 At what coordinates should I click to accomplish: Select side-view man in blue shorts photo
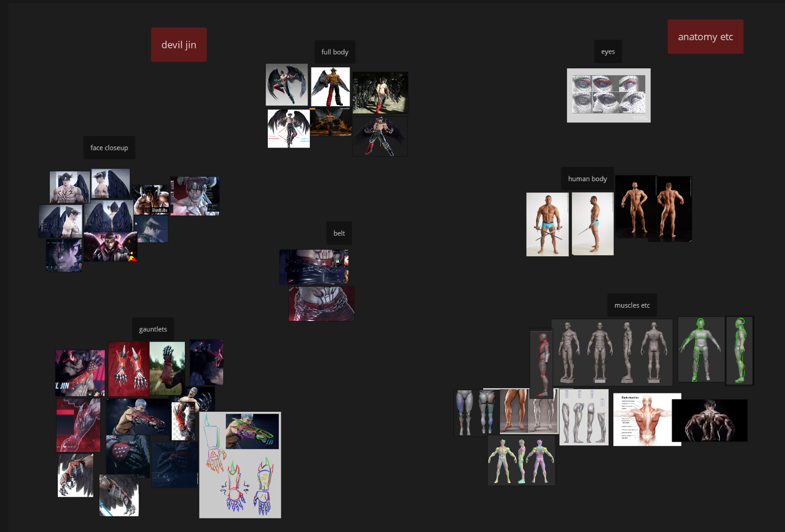coord(592,224)
